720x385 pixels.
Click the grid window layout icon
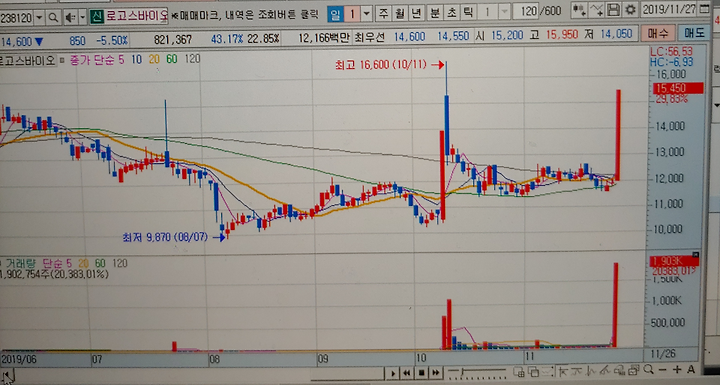(519, 371)
